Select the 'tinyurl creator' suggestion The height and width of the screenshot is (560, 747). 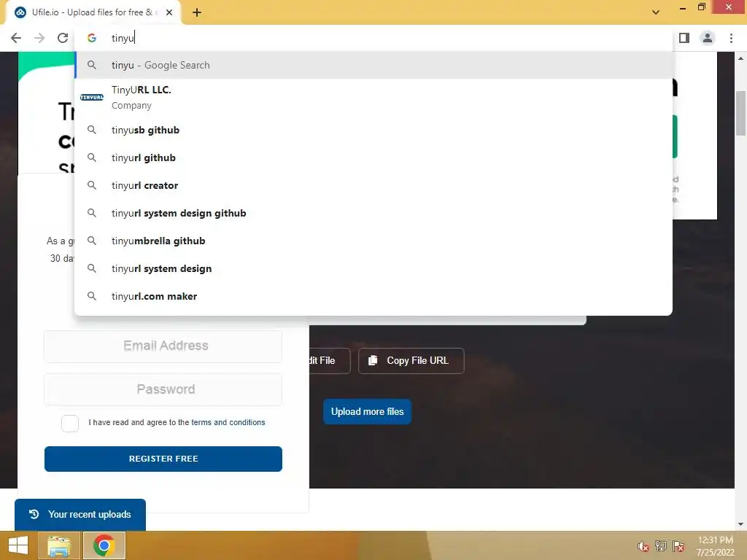coord(373,185)
